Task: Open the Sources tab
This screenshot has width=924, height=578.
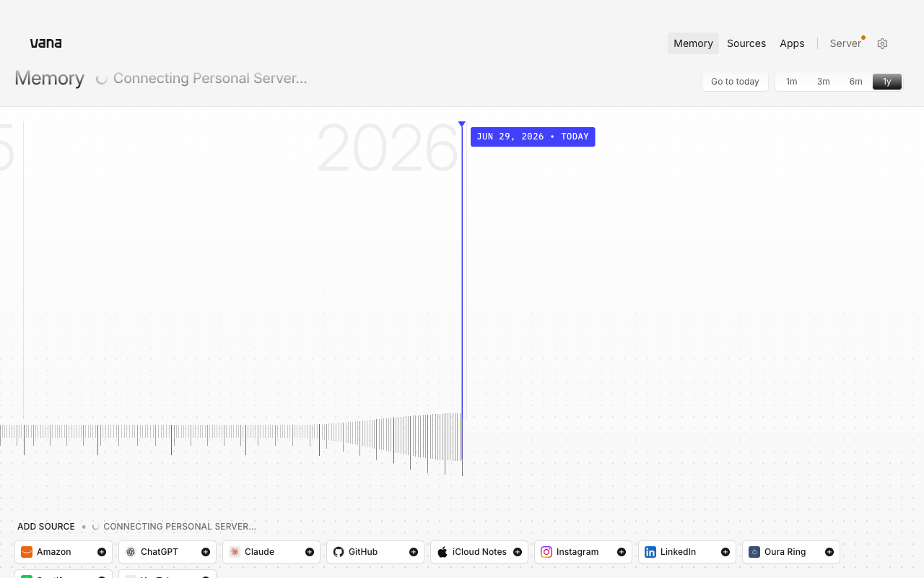Action: point(746,43)
